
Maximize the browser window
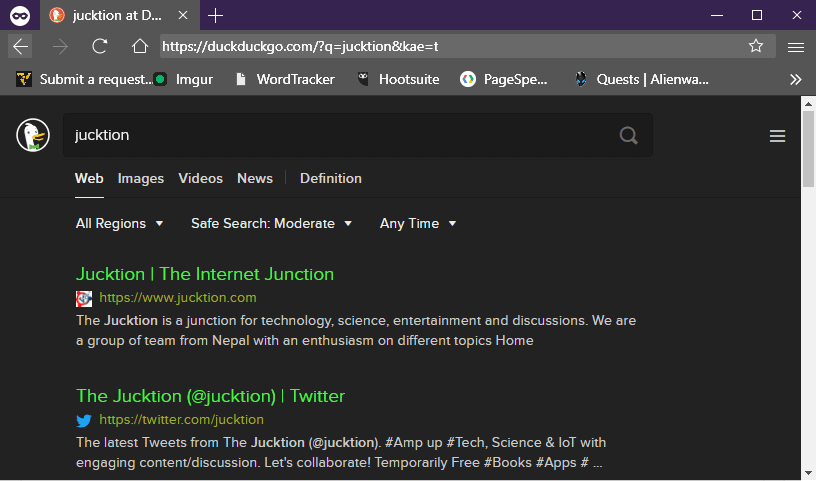coord(757,15)
